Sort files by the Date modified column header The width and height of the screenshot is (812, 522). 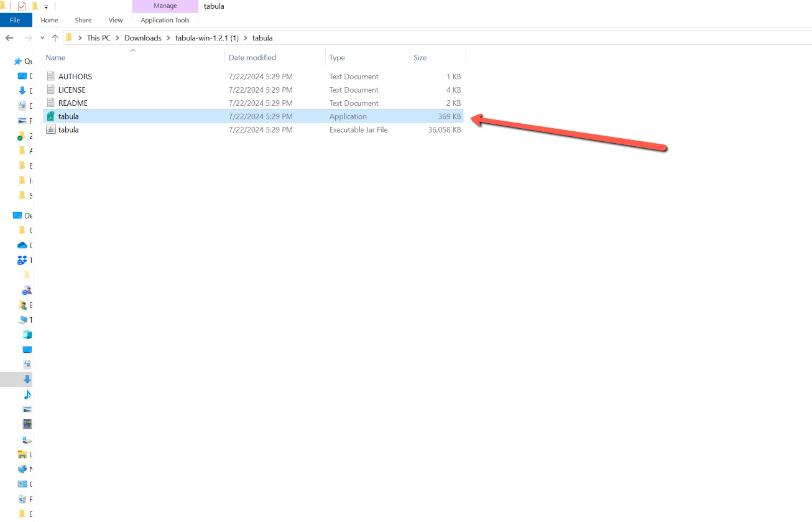(252, 57)
